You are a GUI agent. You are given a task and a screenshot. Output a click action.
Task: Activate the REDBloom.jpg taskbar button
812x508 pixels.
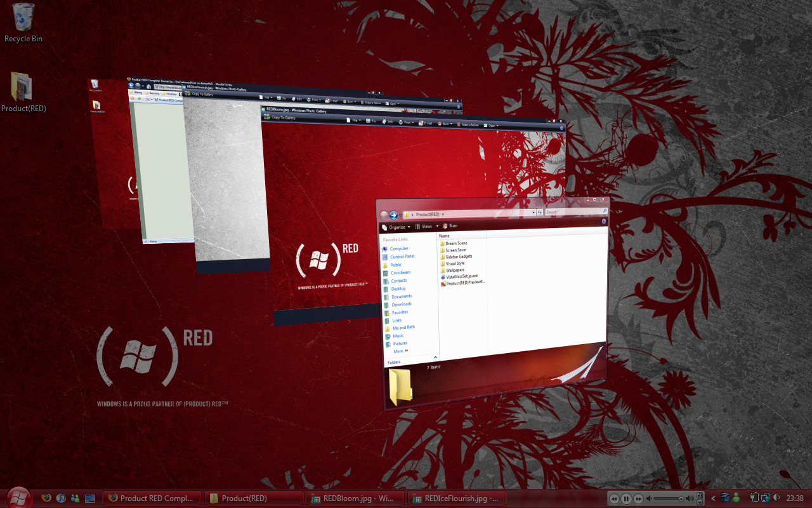tap(355, 498)
